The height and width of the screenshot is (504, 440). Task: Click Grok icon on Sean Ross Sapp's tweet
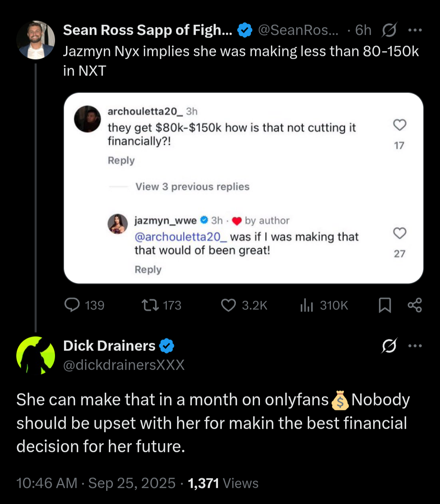[389, 30]
